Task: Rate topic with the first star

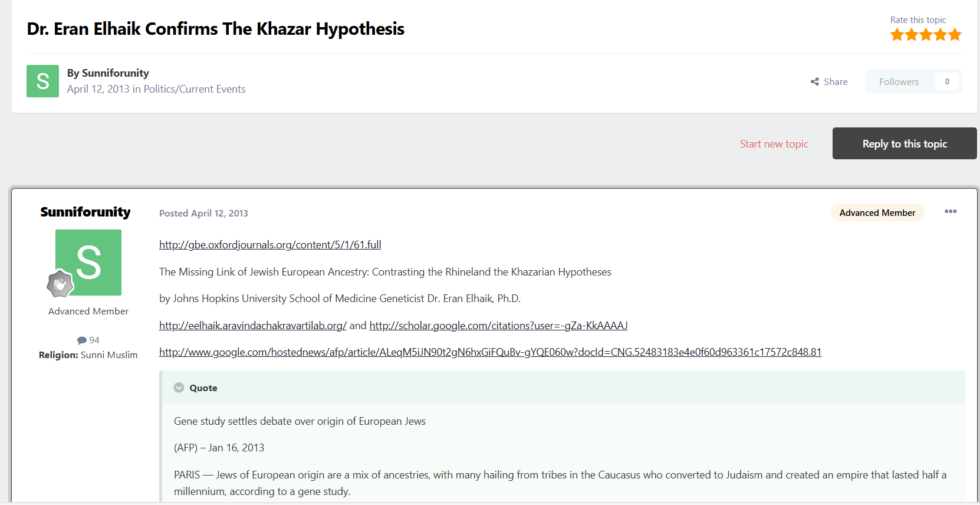Action: (x=897, y=35)
